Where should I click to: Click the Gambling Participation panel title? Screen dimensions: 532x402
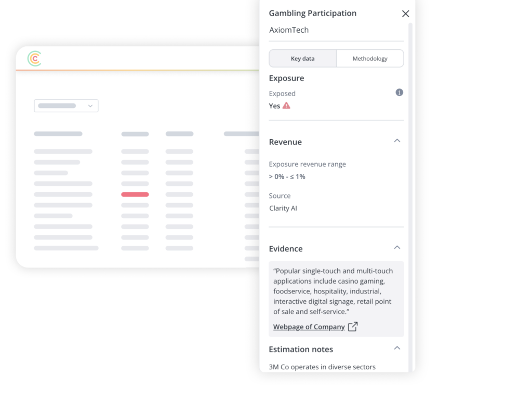point(312,14)
